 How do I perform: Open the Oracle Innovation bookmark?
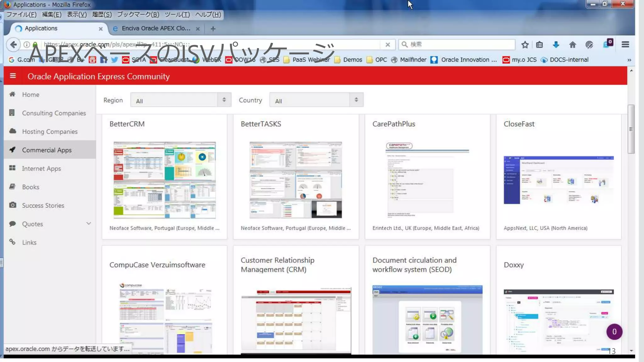click(464, 60)
